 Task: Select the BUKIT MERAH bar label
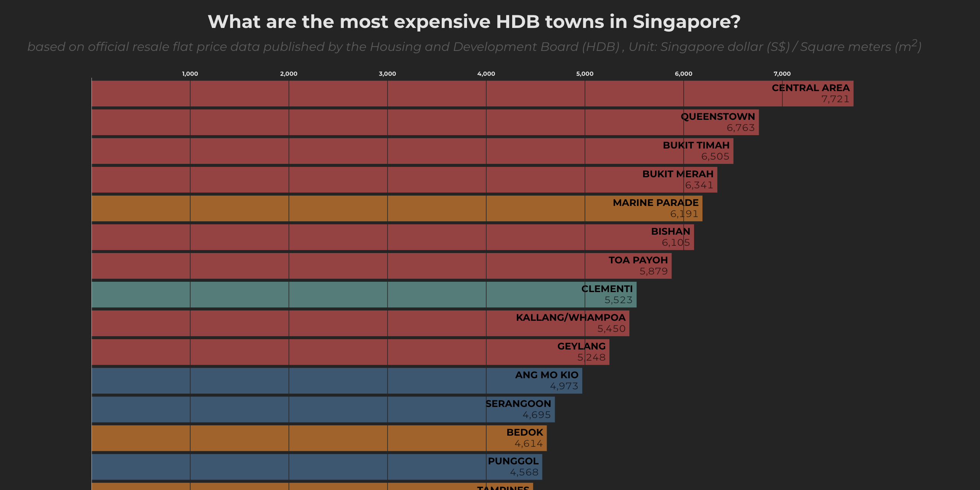(x=678, y=174)
